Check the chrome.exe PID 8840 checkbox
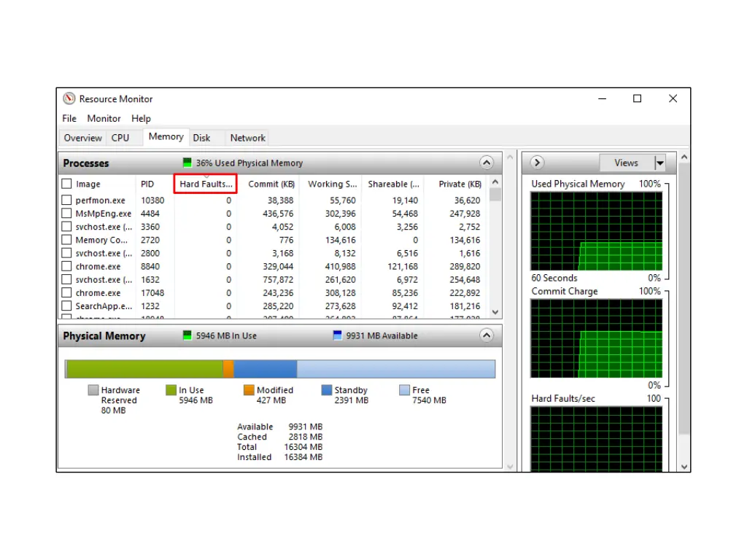The height and width of the screenshot is (560, 747). (x=66, y=266)
